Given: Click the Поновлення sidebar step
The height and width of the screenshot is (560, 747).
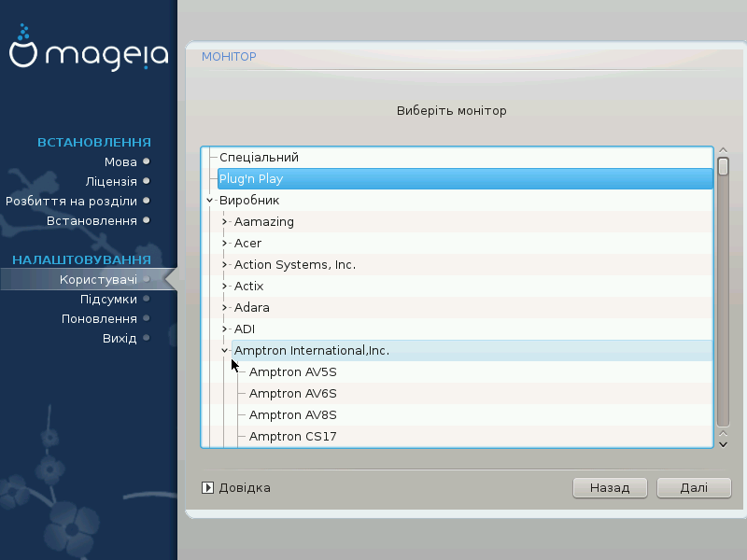Looking at the screenshot, I should tap(99, 318).
